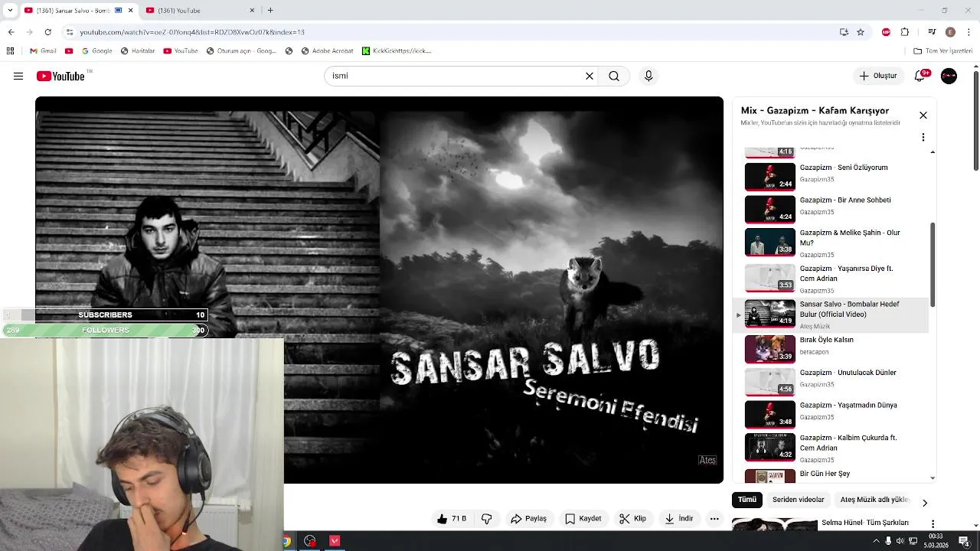The width and height of the screenshot is (980, 551).
Task: Install app icon in address bar
Action: [844, 32]
